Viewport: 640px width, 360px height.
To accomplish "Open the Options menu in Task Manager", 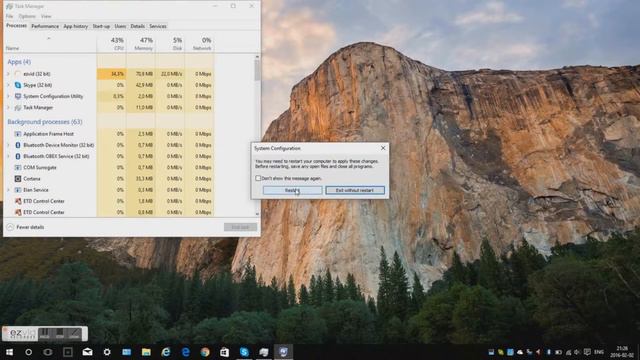I will 27,16.
